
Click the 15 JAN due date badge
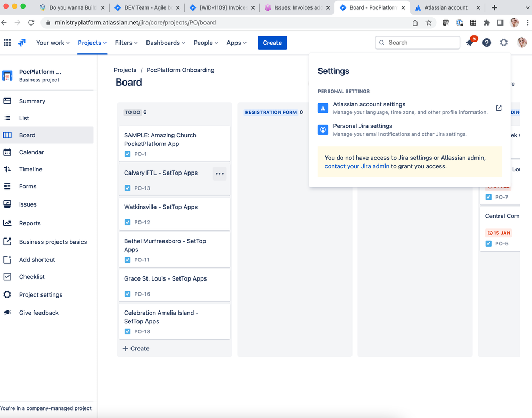click(x=499, y=233)
